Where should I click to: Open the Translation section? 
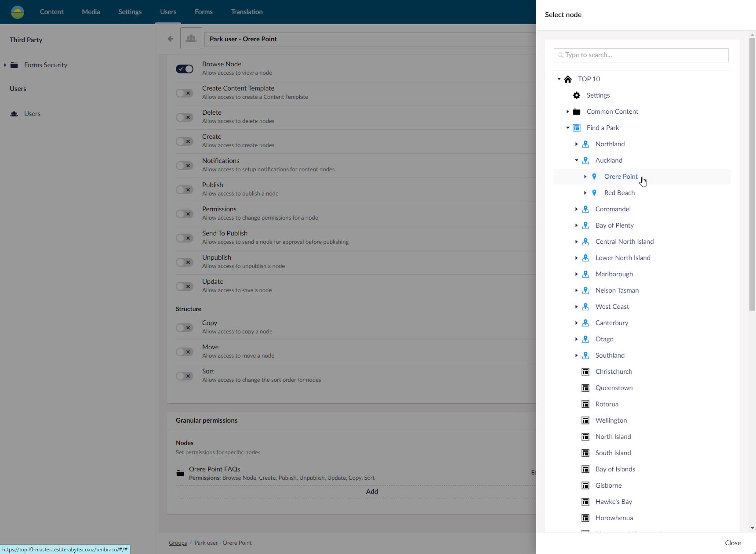pyautogui.click(x=246, y=12)
